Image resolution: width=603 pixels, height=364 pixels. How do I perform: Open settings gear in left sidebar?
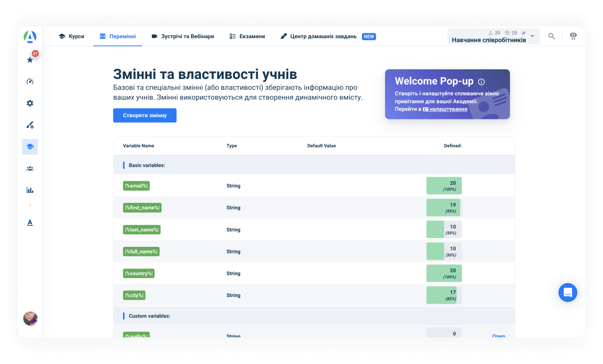coord(30,103)
